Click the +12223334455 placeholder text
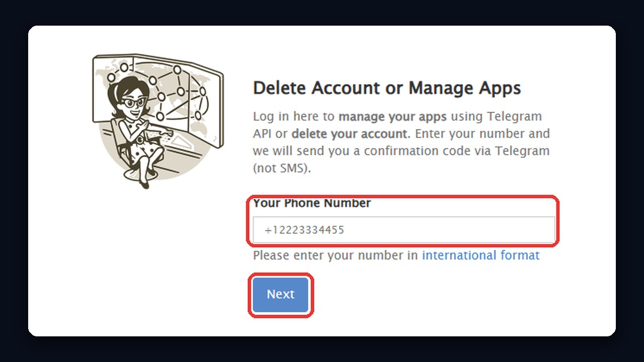 point(304,230)
